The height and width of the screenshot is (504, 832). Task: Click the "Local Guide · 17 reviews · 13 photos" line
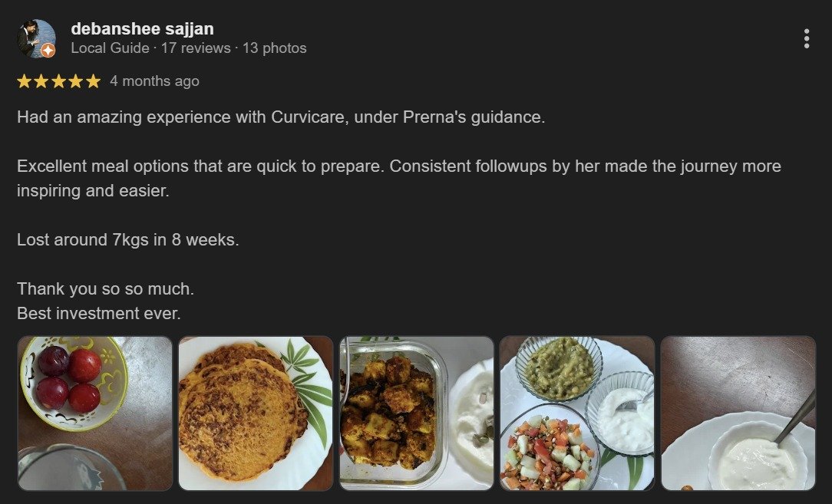click(x=188, y=48)
